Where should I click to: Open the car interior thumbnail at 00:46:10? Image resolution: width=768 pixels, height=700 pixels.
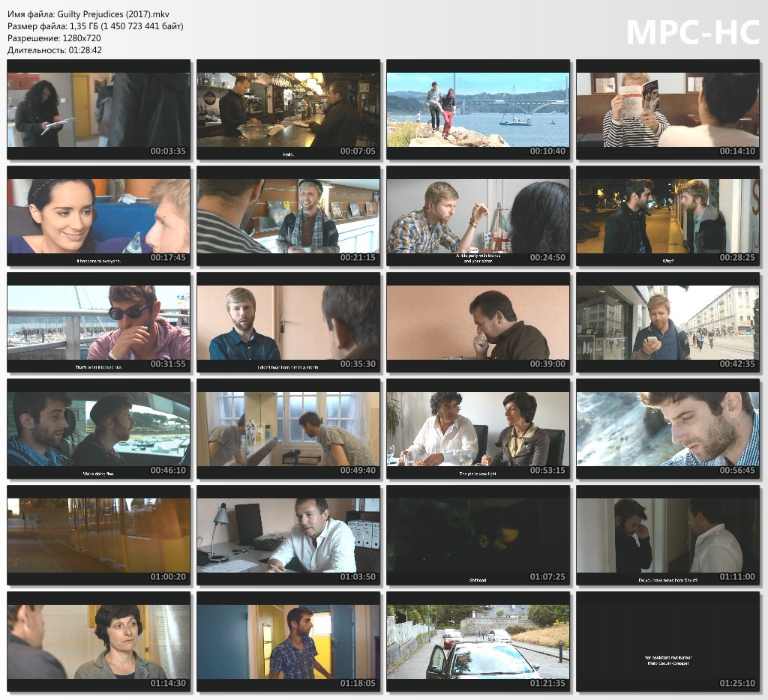click(x=98, y=429)
